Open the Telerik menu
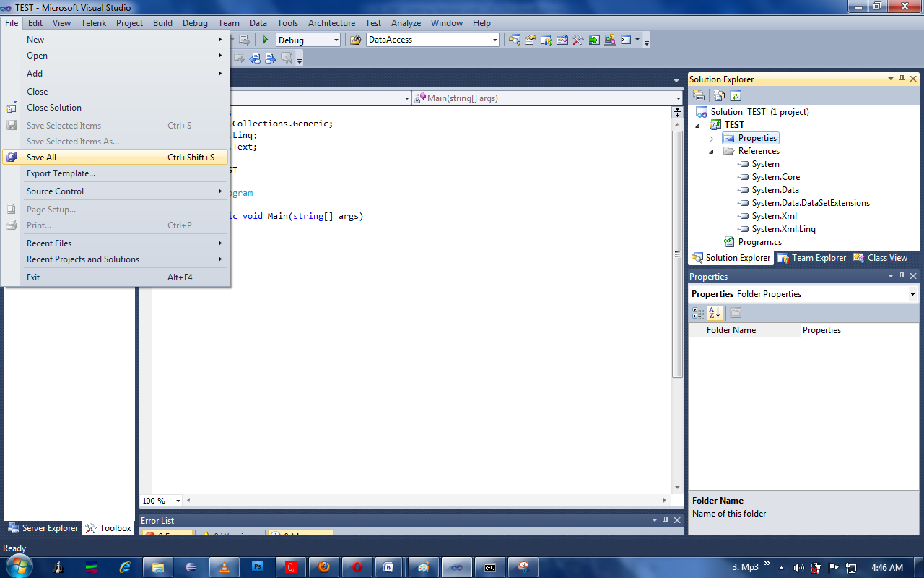 (93, 23)
